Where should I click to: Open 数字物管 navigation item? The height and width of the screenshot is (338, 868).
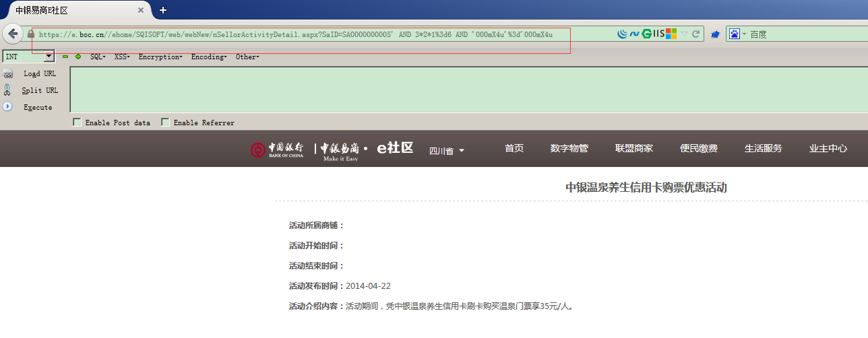click(569, 148)
